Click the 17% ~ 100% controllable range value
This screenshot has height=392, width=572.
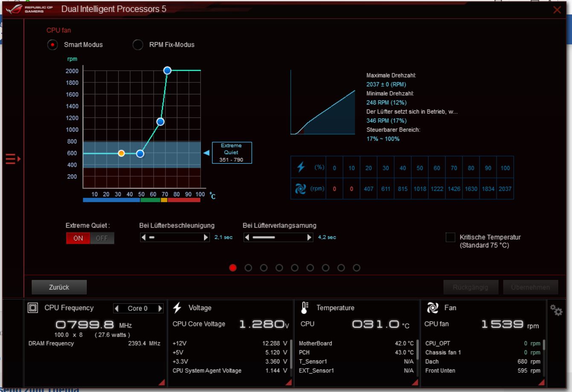(383, 139)
